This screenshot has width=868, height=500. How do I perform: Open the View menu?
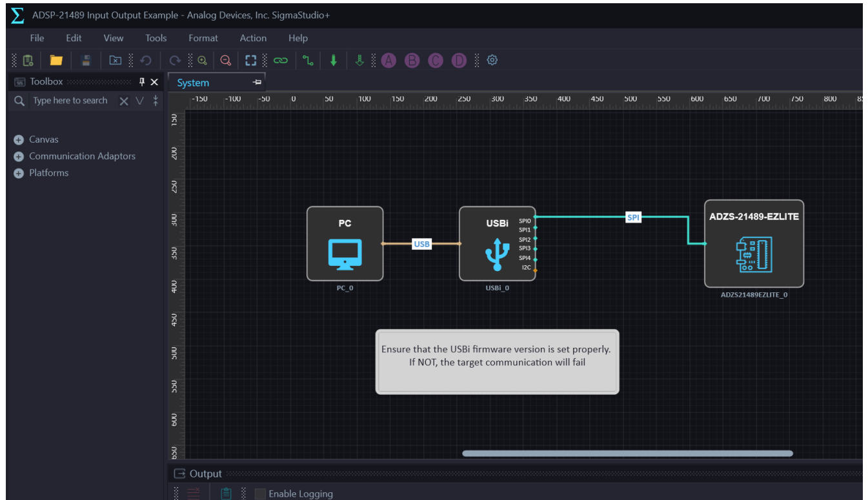[113, 38]
